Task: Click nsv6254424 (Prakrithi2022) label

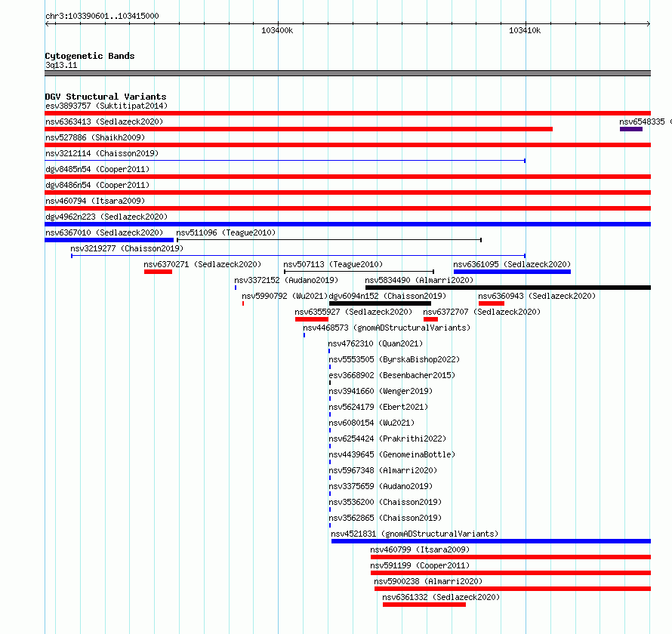Action: point(387,439)
